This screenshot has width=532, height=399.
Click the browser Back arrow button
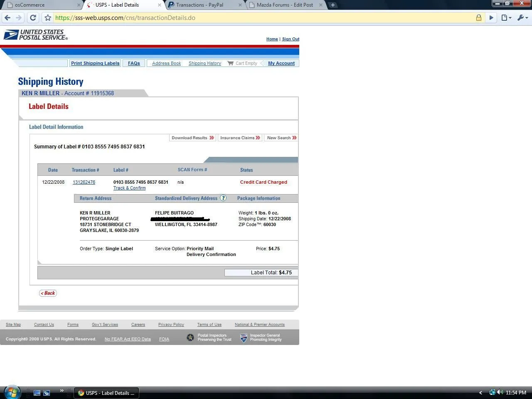[x=7, y=18]
